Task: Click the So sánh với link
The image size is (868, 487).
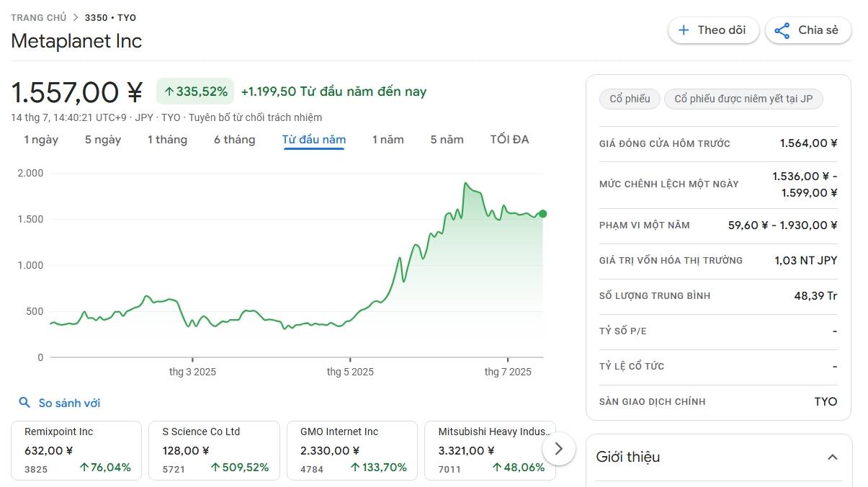Action: point(69,403)
